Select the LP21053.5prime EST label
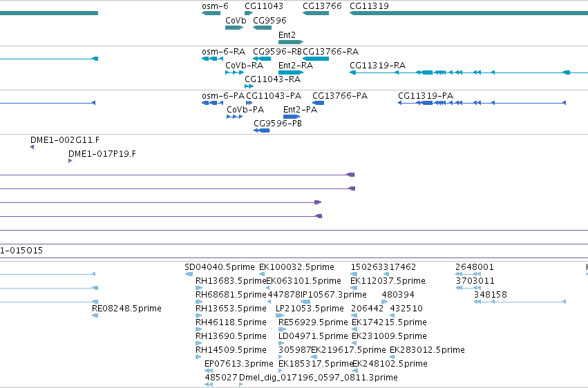Screen dimensions: 588x388 click(x=310, y=308)
